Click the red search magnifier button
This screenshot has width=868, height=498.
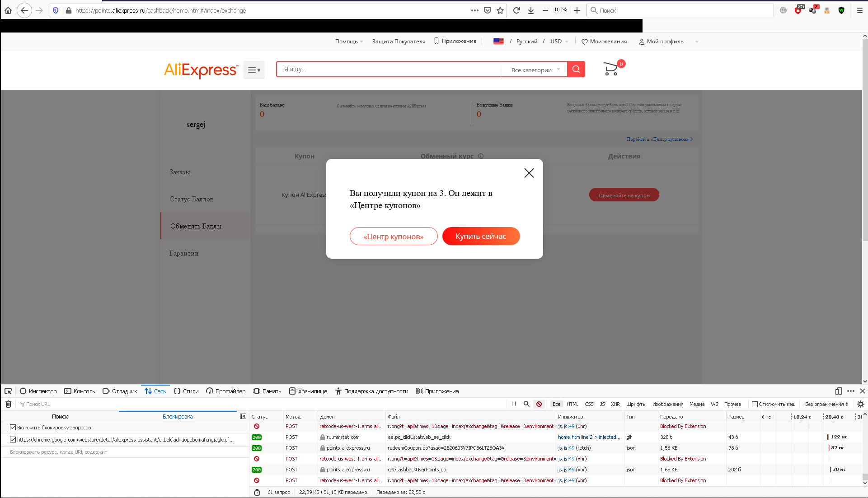[576, 69]
